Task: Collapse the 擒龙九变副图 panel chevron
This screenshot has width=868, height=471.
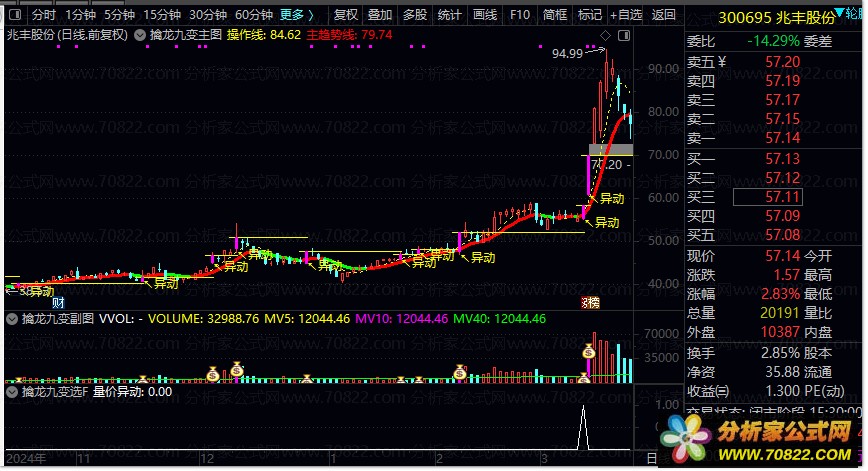Action: tap(12, 319)
